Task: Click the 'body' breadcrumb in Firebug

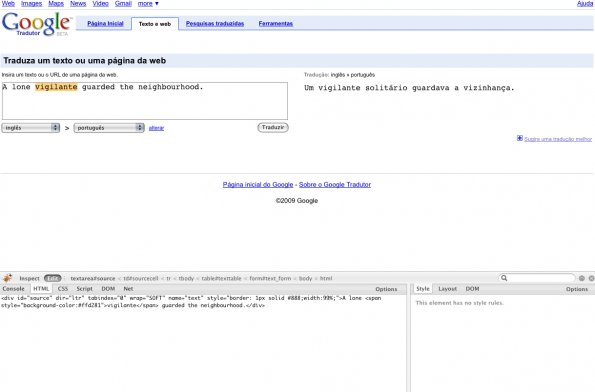Action: tap(305, 279)
